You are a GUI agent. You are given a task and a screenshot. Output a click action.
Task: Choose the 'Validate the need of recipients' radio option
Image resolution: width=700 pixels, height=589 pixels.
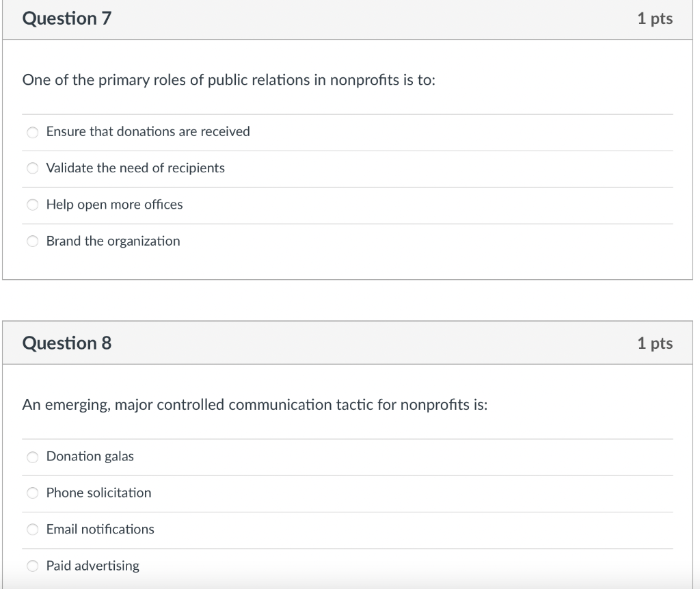pyautogui.click(x=33, y=168)
